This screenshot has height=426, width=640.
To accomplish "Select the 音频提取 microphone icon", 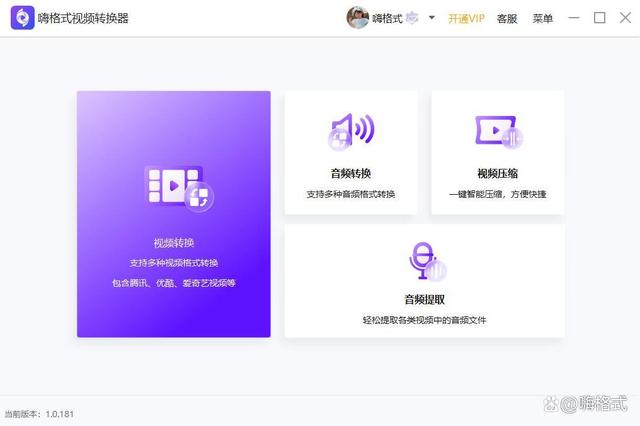I will point(427,261).
